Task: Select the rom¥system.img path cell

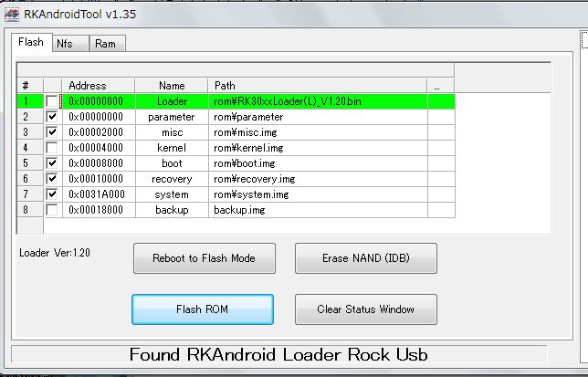Action: (x=318, y=194)
